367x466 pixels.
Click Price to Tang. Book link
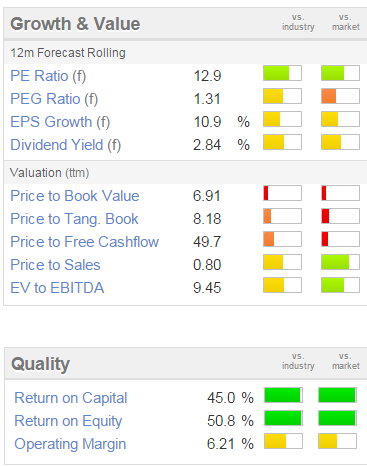(74, 219)
